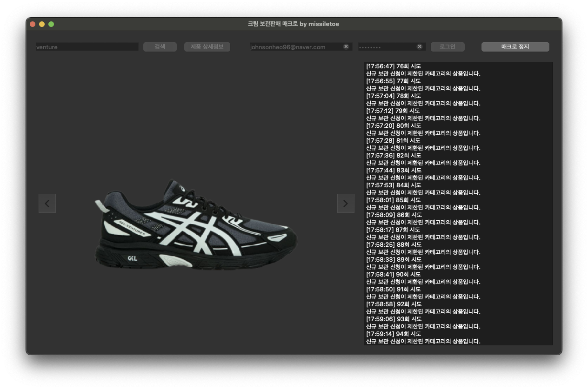Select log line "[17:57:12] 79회 시도"
The width and height of the screenshot is (588, 389).
[x=394, y=111]
